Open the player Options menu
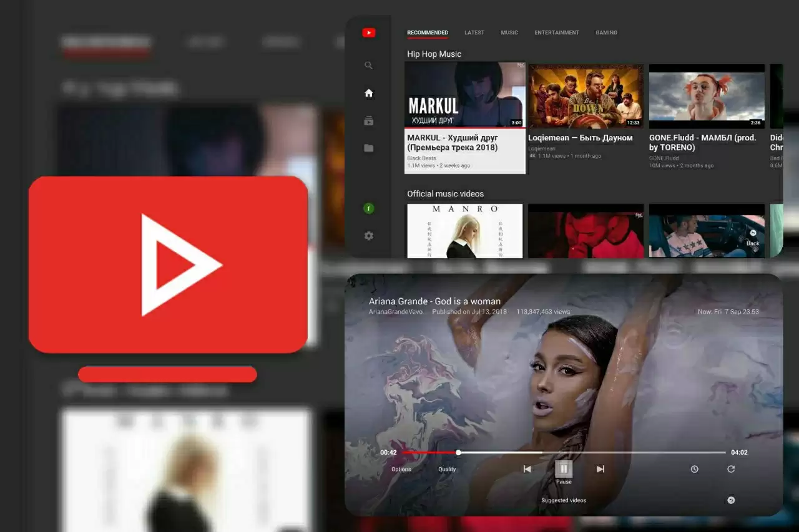 pyautogui.click(x=401, y=469)
